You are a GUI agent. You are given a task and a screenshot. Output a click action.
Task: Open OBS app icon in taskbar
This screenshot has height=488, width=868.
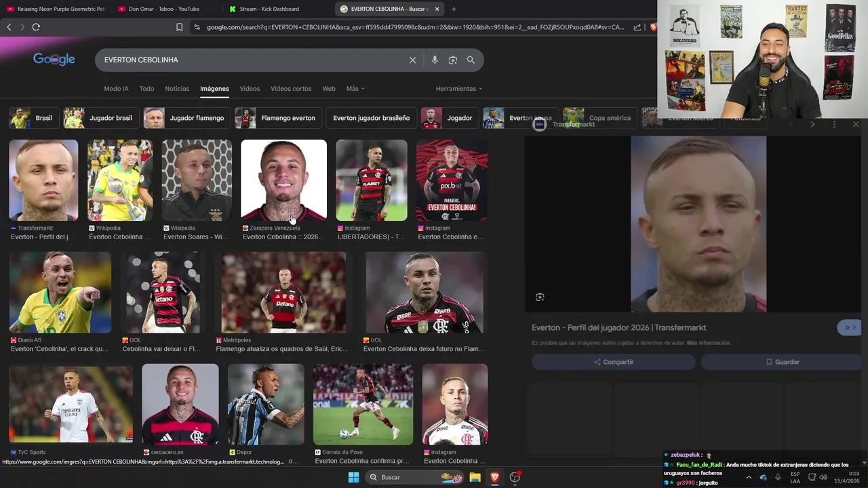515,477
